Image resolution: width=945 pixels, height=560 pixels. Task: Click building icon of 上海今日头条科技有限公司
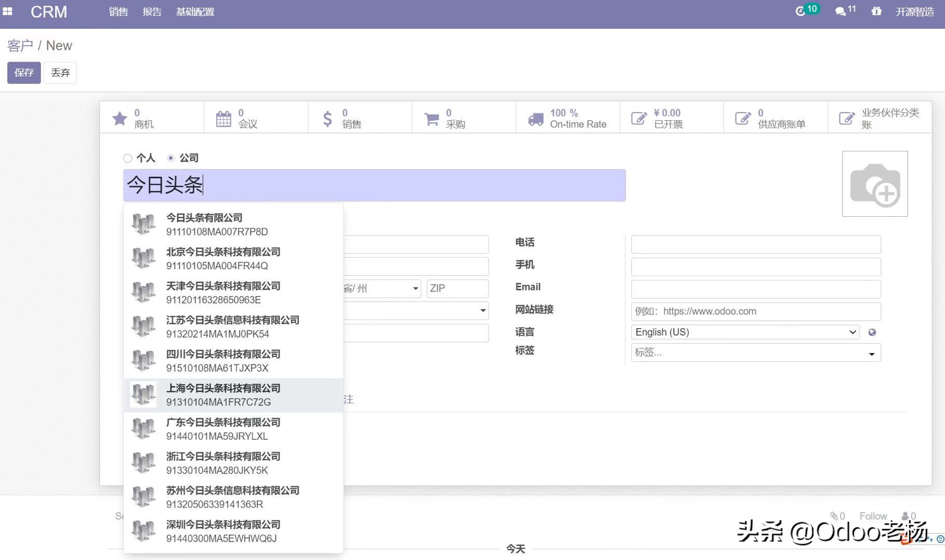pyautogui.click(x=143, y=395)
